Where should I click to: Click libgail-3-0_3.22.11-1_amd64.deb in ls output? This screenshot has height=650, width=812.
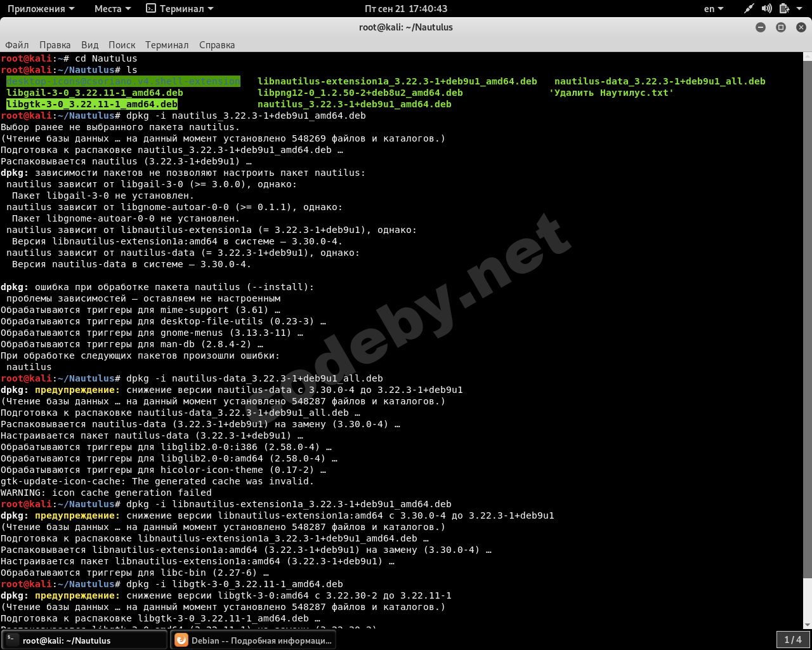point(95,93)
